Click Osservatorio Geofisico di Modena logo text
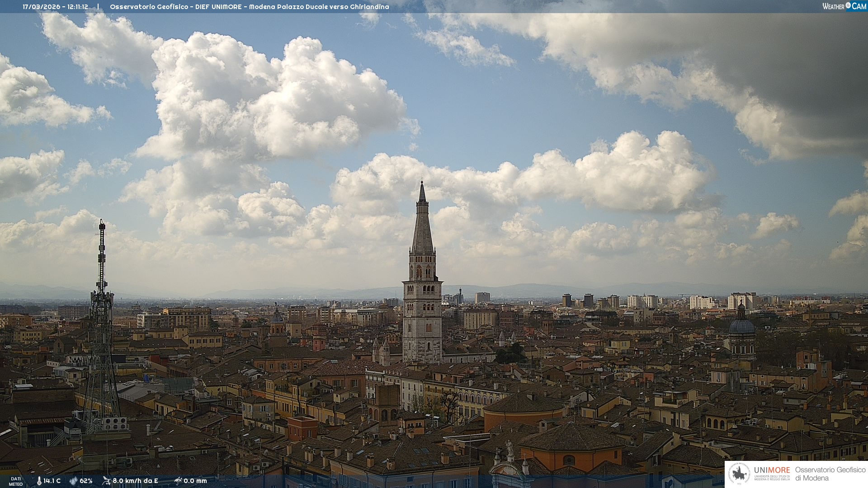Image resolution: width=868 pixels, height=488 pixels. [830, 474]
